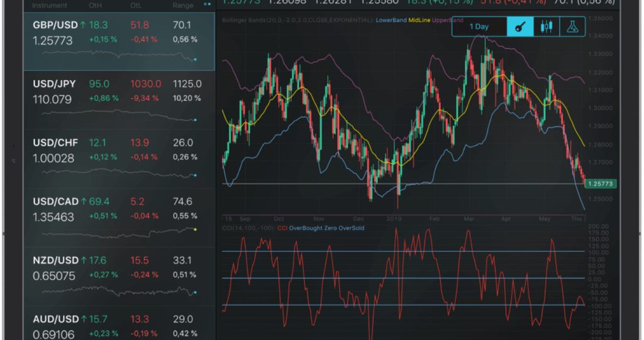Click the USD/JPY price 110.079
The width and height of the screenshot is (644, 340).
52,99
